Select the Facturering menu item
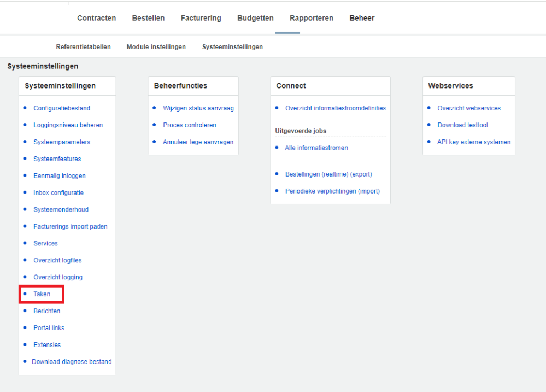 click(201, 18)
